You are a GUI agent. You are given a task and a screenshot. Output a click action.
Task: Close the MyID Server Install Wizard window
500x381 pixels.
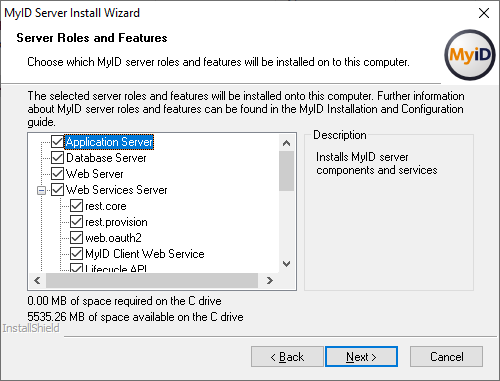[484, 13]
